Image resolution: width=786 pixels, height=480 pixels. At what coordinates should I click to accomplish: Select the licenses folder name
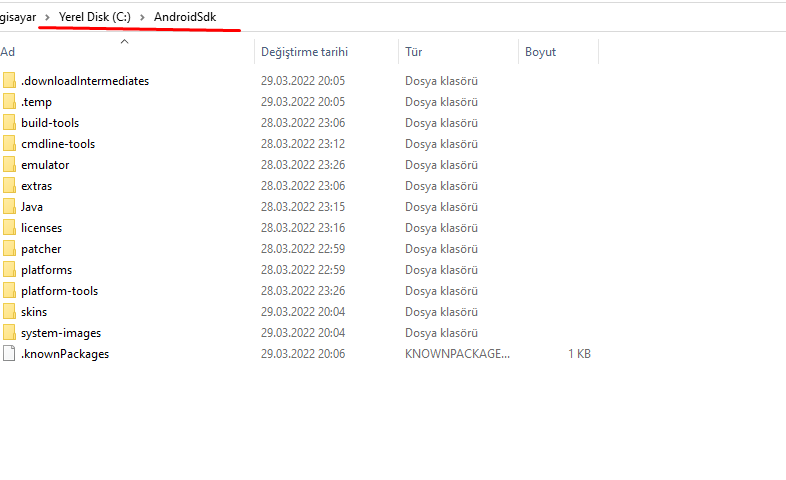pos(42,228)
